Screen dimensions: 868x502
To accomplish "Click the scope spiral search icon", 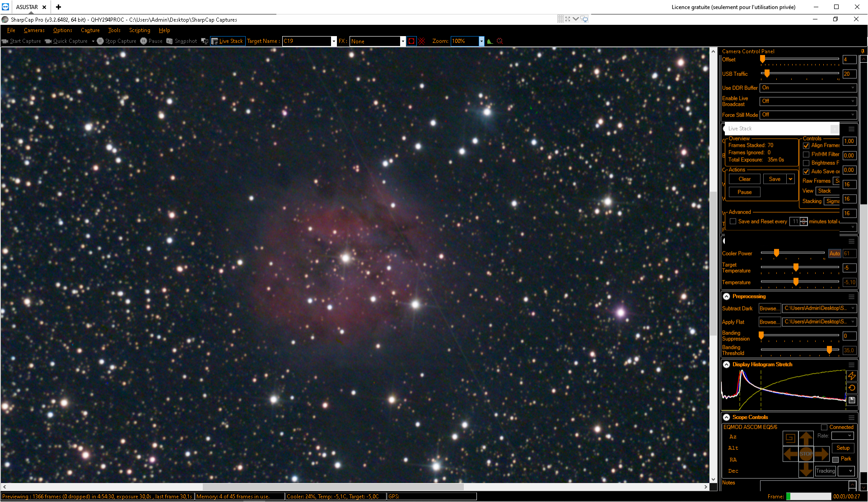I will [x=790, y=438].
